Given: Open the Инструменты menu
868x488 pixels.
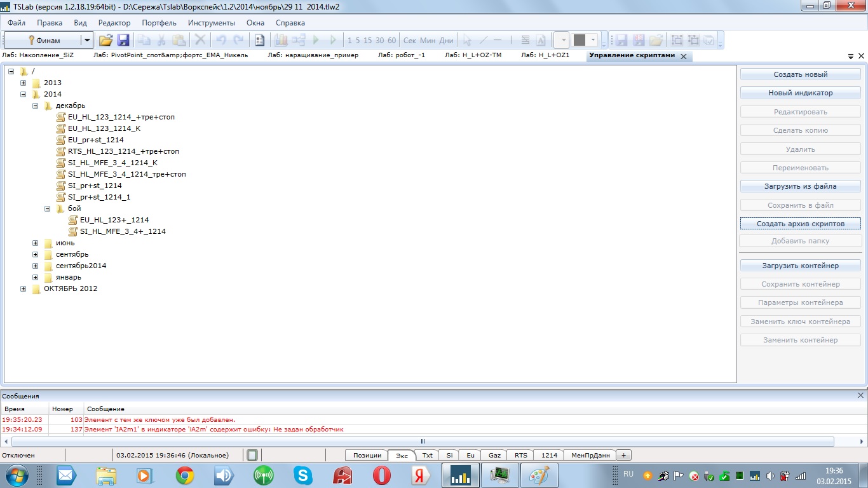Looking at the screenshot, I should [211, 23].
